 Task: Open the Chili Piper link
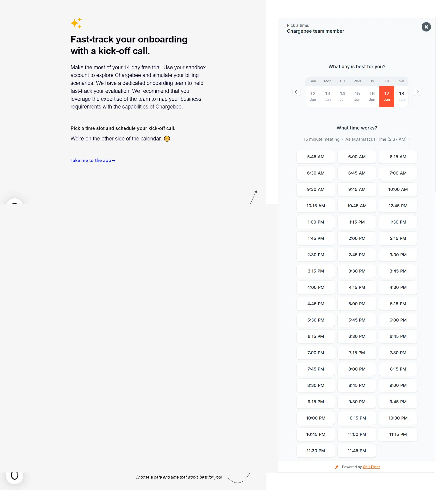[x=371, y=467]
